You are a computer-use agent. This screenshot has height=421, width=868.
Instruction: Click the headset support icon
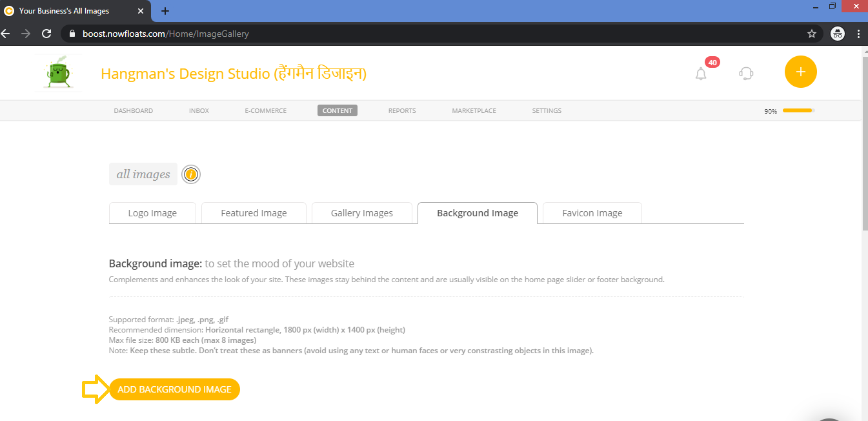[746, 74]
